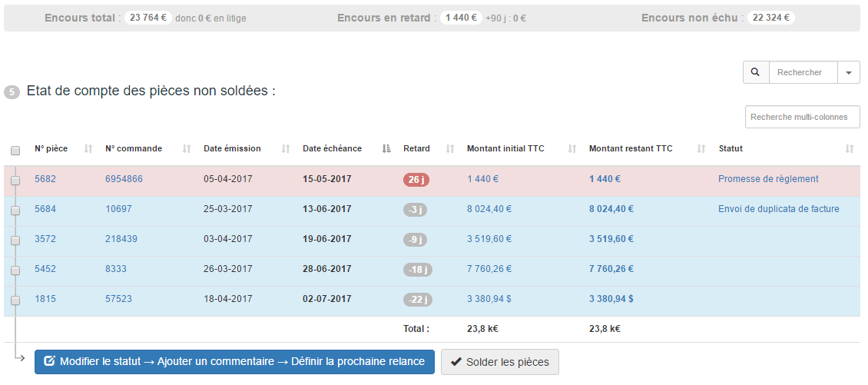
Task: Check the box for pièce 5682
Action: (x=15, y=181)
